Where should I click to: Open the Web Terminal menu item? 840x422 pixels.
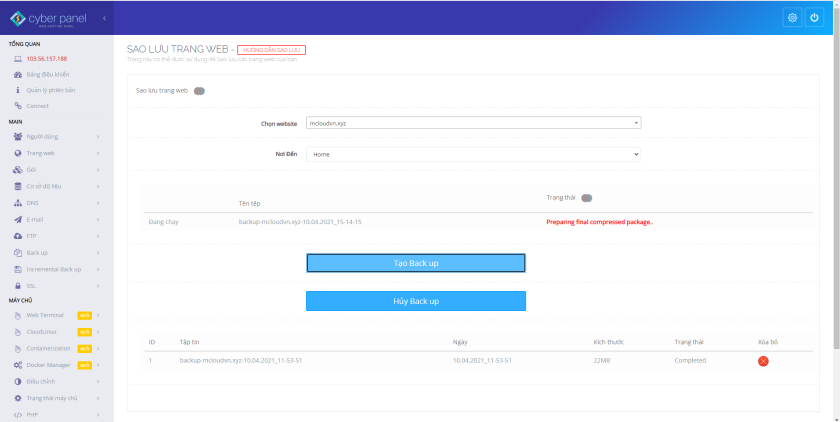[x=45, y=315]
